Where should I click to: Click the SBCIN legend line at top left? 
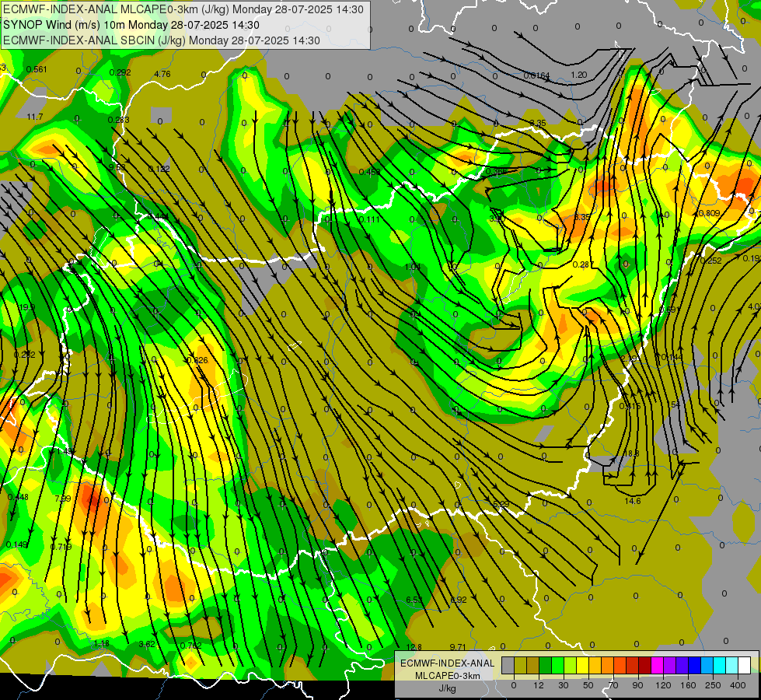pyautogui.click(x=162, y=40)
